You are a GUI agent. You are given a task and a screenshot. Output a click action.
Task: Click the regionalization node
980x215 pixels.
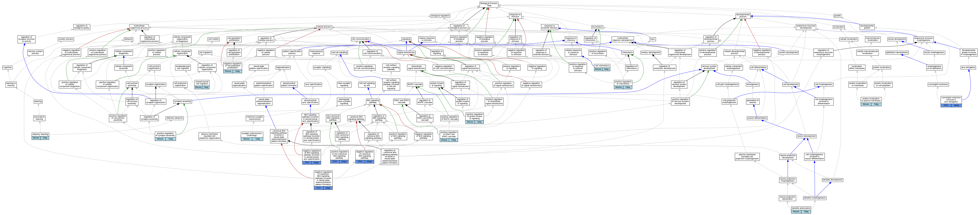[283, 67]
